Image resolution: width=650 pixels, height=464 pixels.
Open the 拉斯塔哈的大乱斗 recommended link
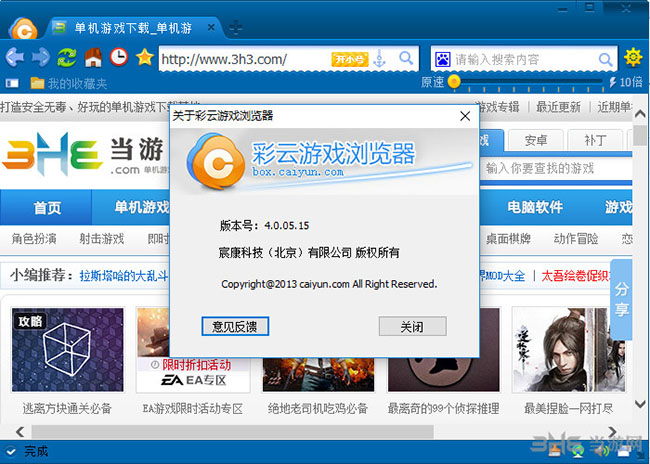(124, 276)
